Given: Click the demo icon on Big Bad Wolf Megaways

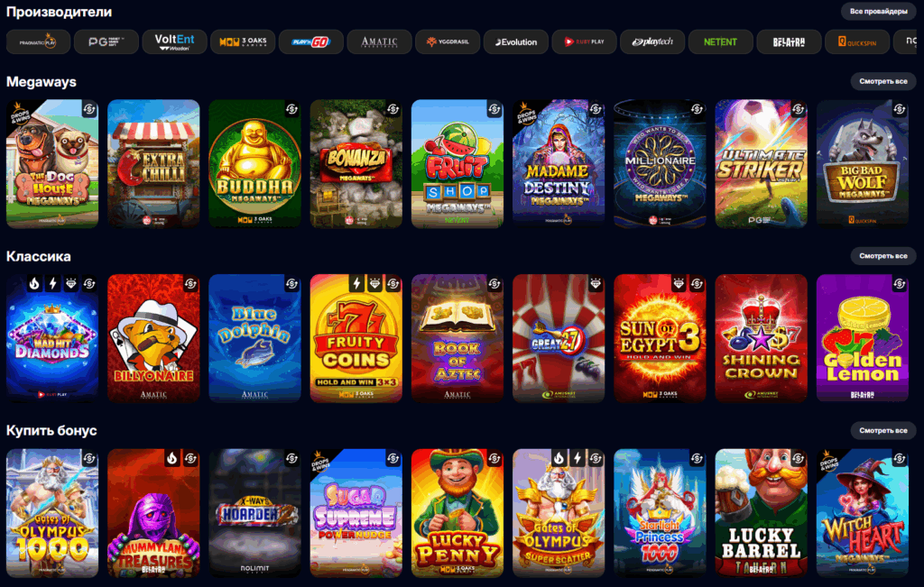Looking at the screenshot, I should pyautogui.click(x=900, y=109).
